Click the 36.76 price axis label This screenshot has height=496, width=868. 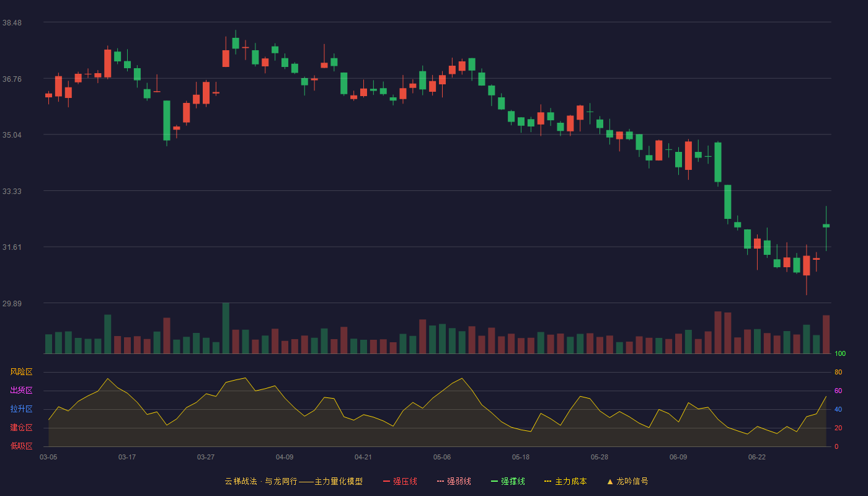coord(12,79)
